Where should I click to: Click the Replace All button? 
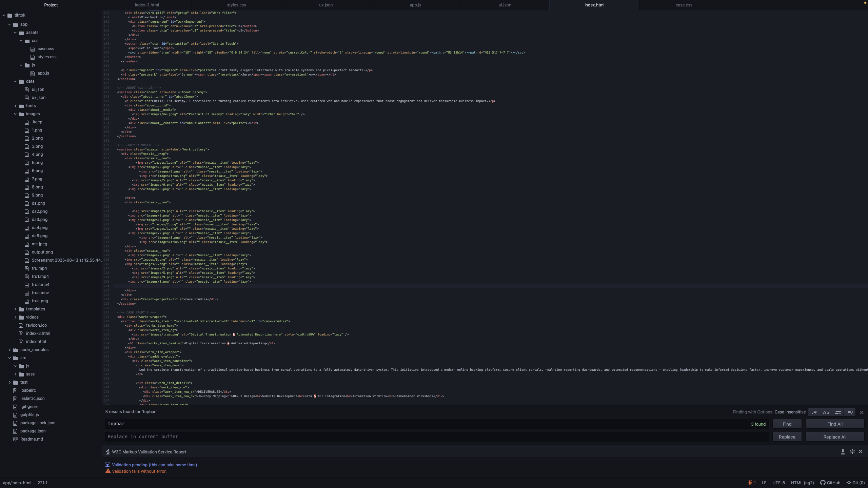(834, 437)
